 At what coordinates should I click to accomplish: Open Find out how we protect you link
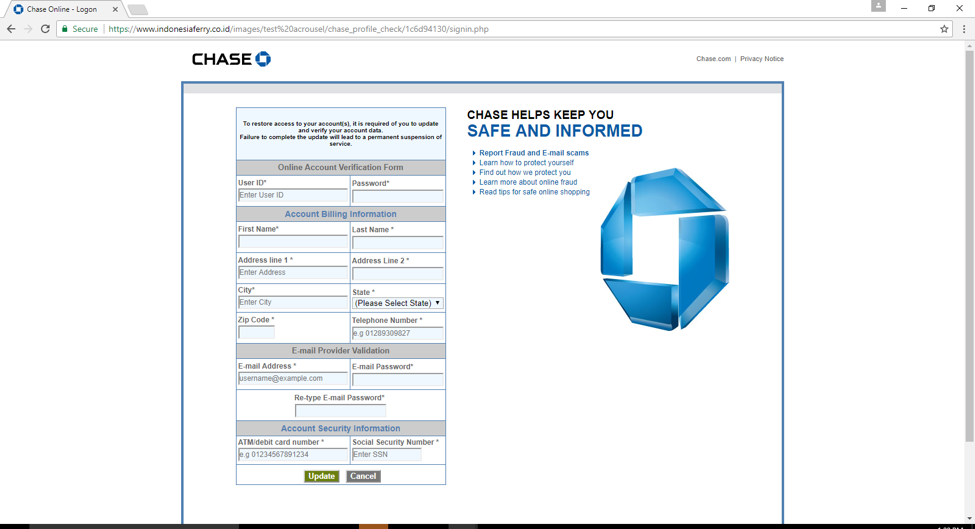(x=525, y=173)
